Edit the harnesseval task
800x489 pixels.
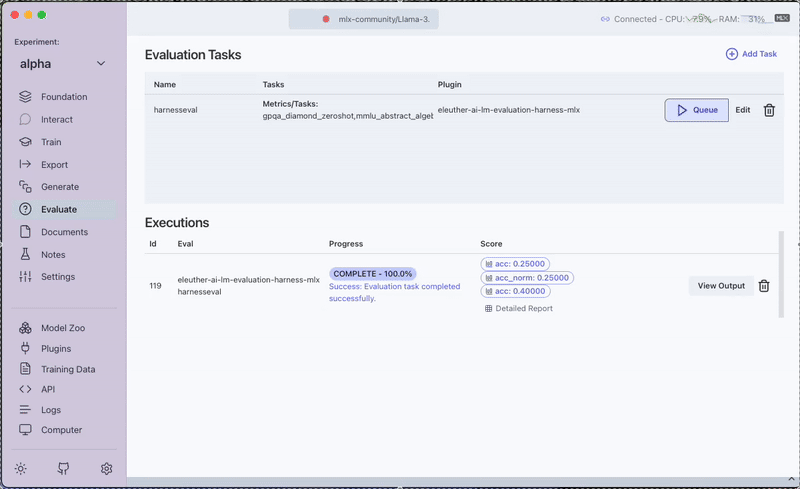[x=743, y=110]
